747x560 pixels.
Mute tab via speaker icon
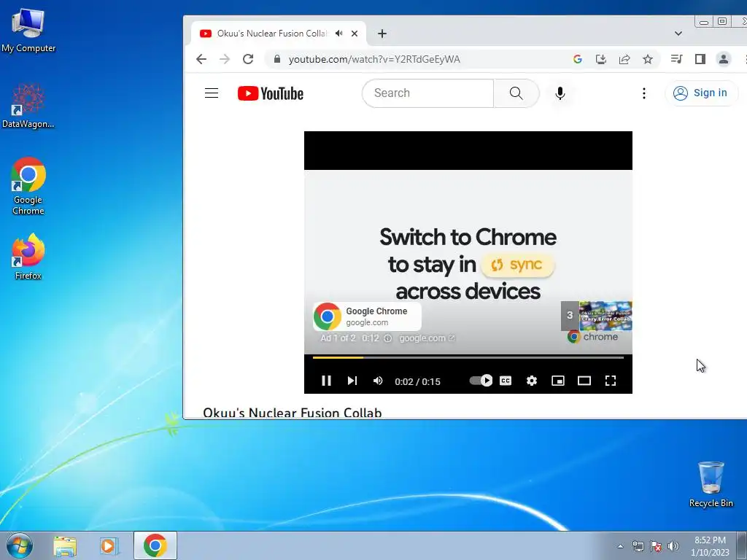point(338,34)
